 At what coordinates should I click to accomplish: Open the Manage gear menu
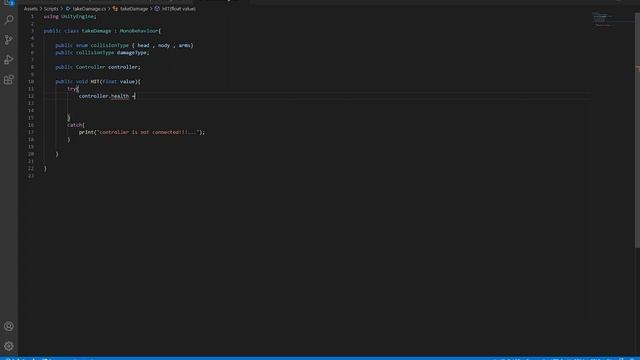(9, 346)
